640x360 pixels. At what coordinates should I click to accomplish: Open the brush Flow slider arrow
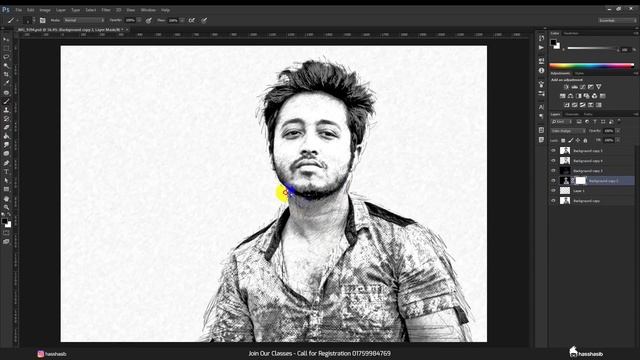(182, 20)
